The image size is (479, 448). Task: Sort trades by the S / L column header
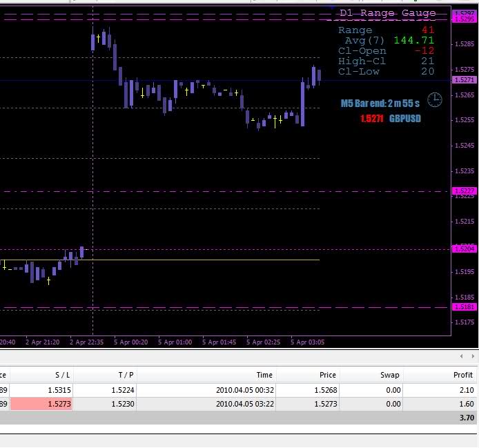pos(42,375)
